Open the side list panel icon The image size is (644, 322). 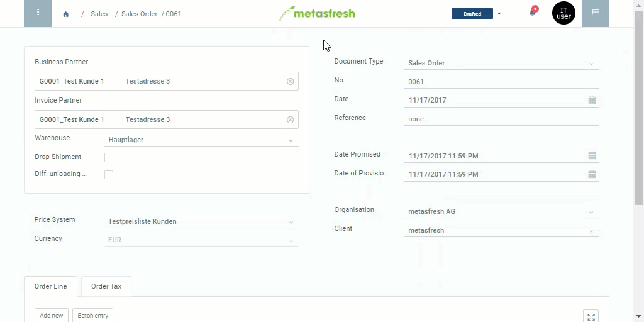595,14
